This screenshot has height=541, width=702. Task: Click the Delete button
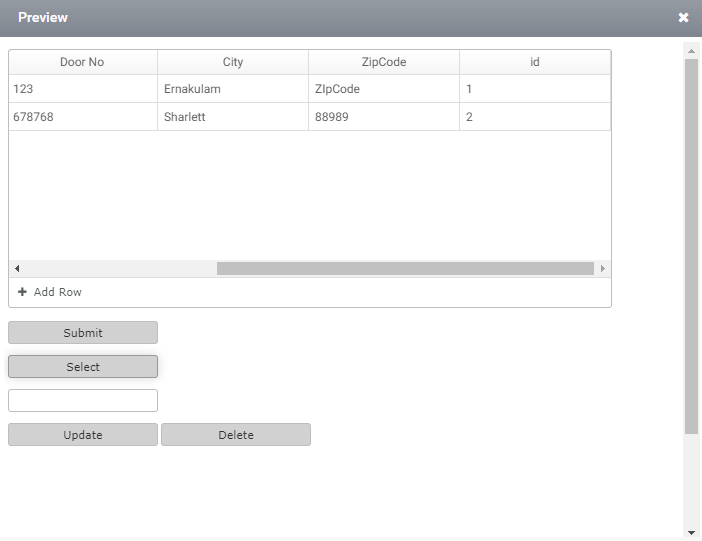236,435
